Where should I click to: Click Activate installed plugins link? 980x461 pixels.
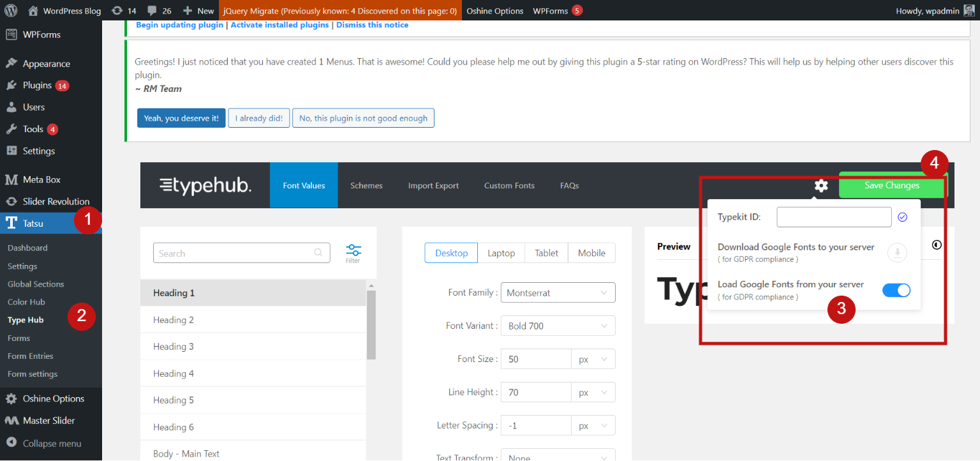pos(279,25)
